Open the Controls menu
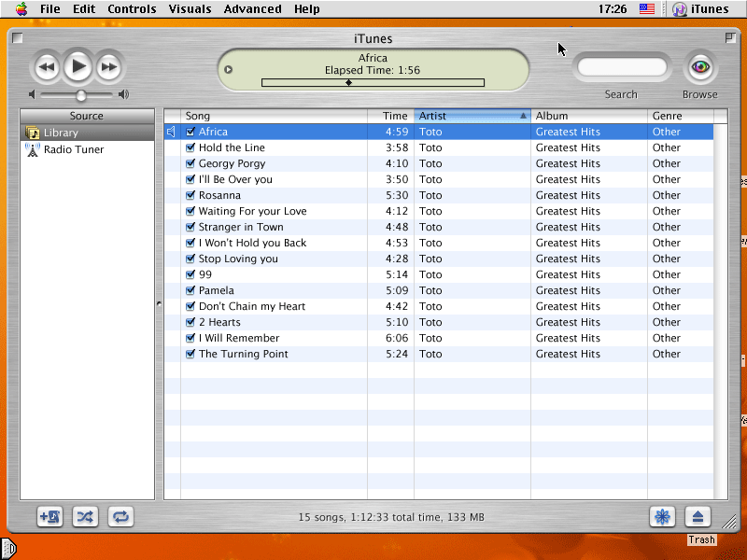The height and width of the screenshot is (560, 747). coord(132,9)
